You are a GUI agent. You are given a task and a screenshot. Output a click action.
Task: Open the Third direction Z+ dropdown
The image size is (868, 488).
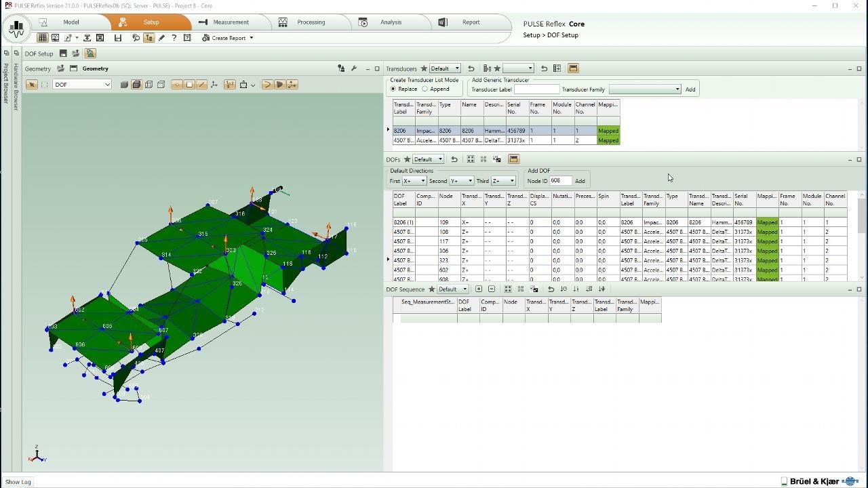tap(503, 181)
